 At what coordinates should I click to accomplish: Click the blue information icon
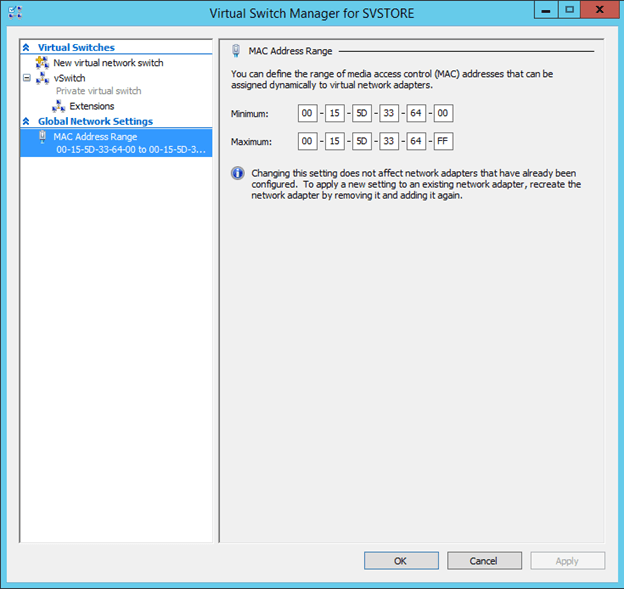[x=238, y=173]
